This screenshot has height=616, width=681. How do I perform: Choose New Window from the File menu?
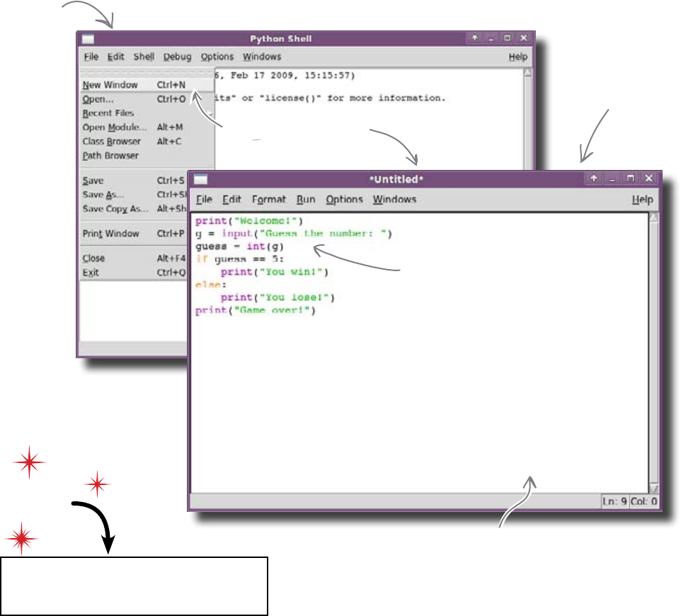pos(147,85)
